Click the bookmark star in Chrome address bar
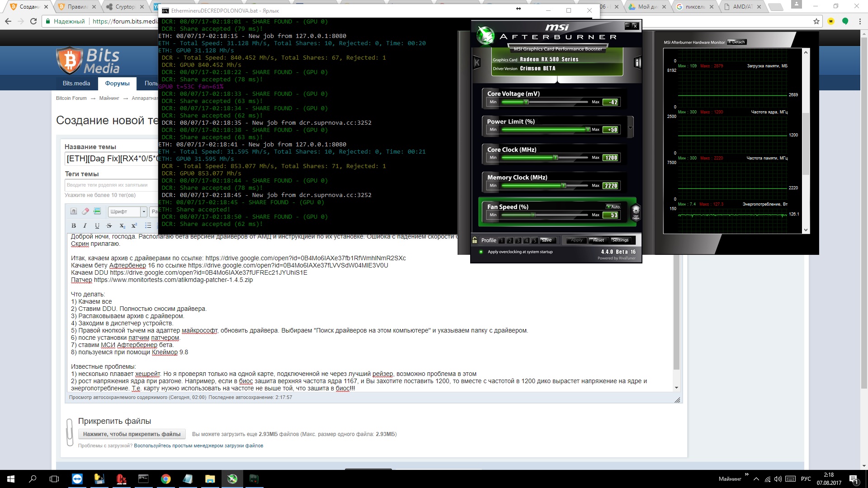 (816, 21)
